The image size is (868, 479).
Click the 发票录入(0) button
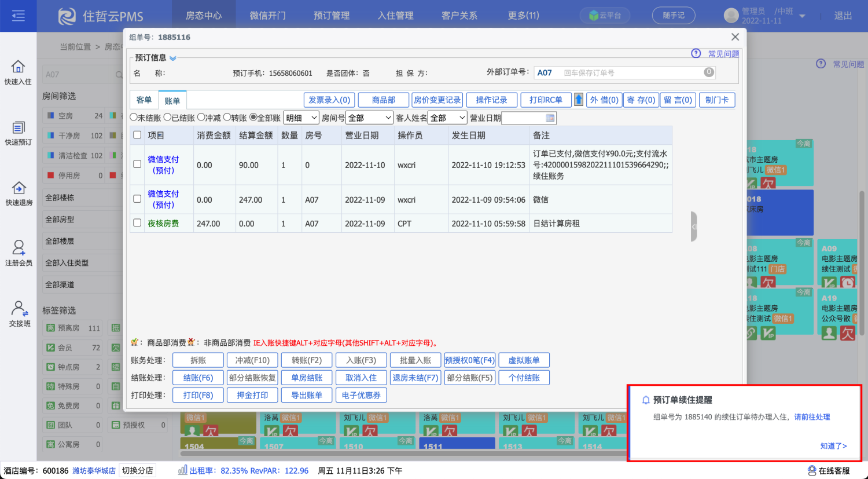[x=329, y=100]
